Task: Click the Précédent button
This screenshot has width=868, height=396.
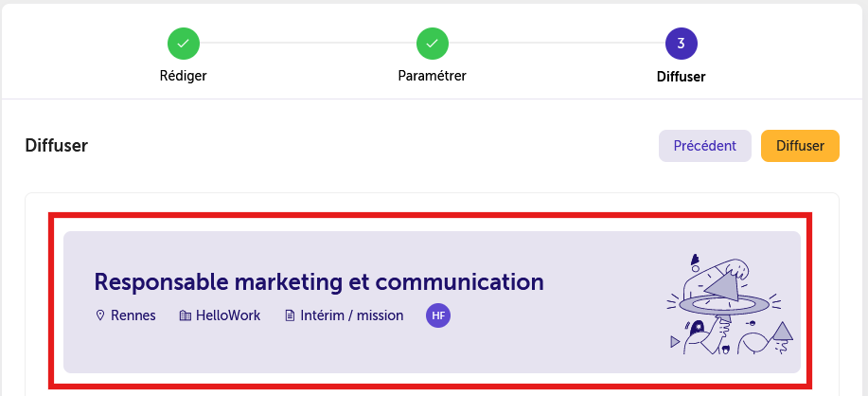Action: (704, 146)
